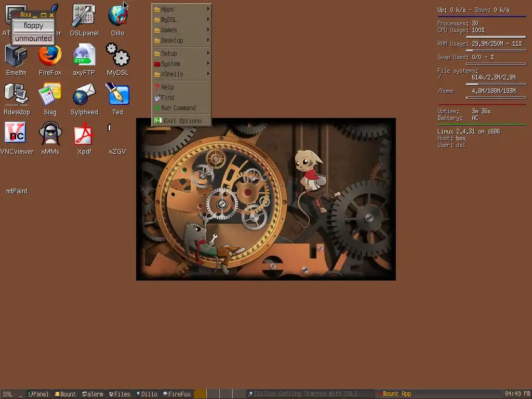Open Files from the taskbar

tap(119, 394)
